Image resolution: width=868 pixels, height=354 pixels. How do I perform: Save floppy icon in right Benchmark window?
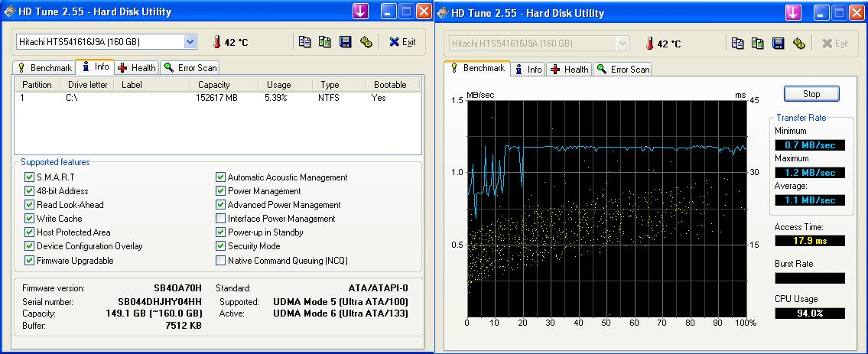pos(779,43)
